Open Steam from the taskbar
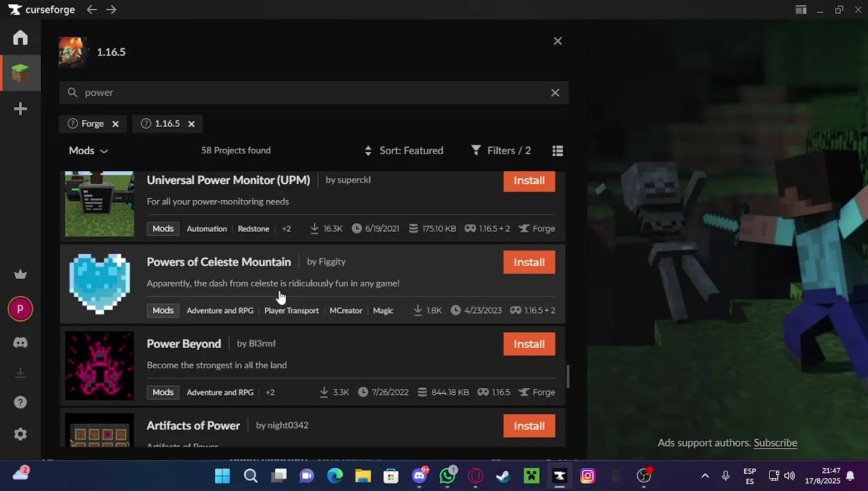 tap(503, 476)
